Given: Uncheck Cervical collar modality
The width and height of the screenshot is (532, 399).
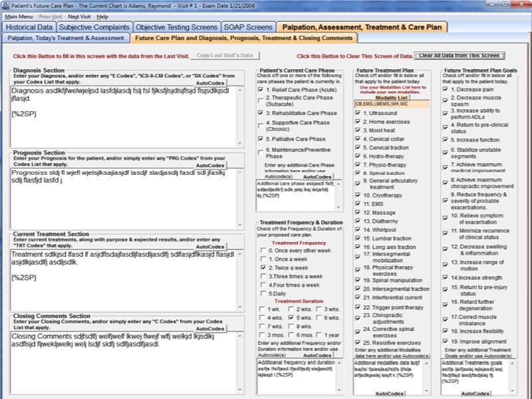Looking at the screenshot, I should (x=358, y=139).
